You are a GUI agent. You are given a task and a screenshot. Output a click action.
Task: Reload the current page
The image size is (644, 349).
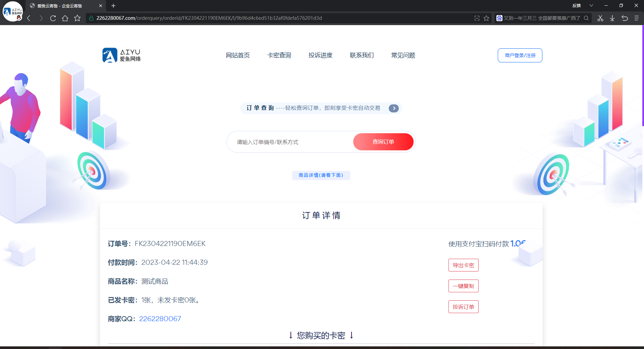(53, 18)
